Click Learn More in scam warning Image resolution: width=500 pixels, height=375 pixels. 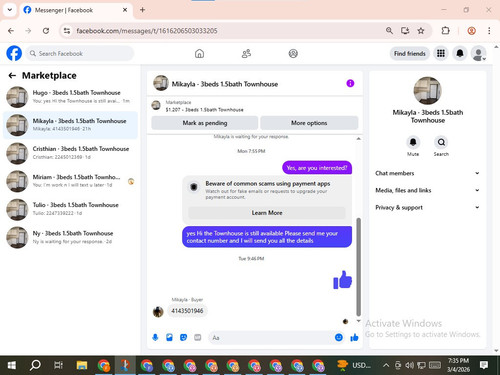267,213
